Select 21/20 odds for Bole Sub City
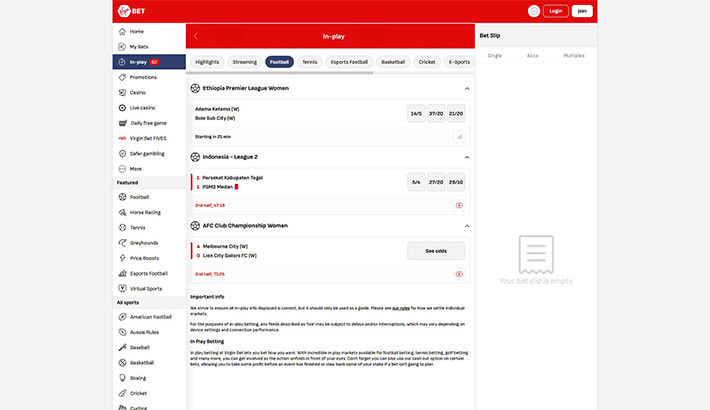The image size is (710, 410). pyautogui.click(x=456, y=114)
